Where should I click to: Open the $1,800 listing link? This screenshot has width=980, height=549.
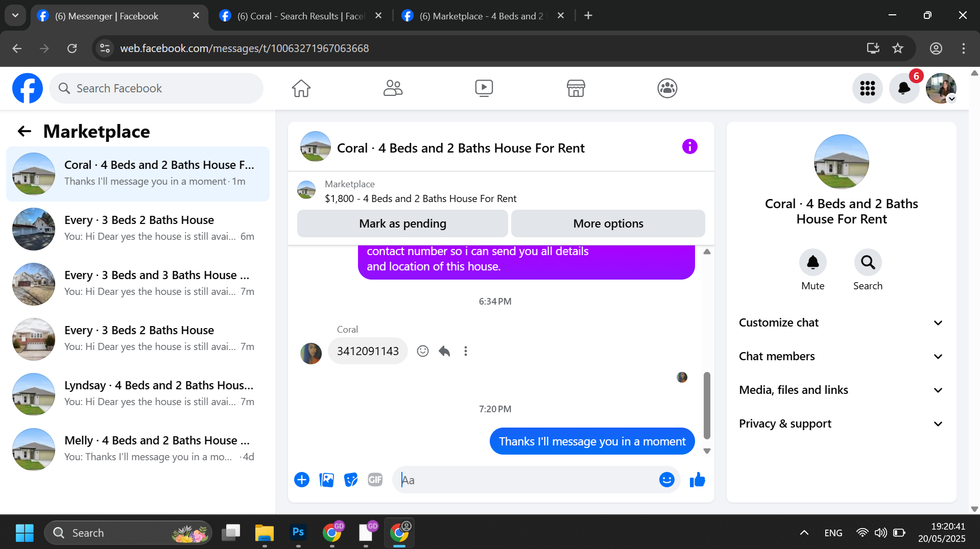pos(421,198)
